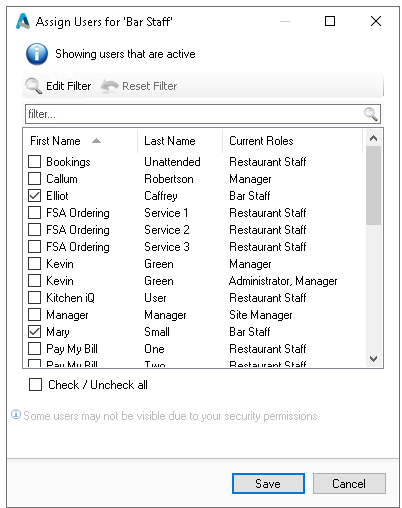Cancel the dialog
This screenshot has height=508, width=402.
click(349, 483)
